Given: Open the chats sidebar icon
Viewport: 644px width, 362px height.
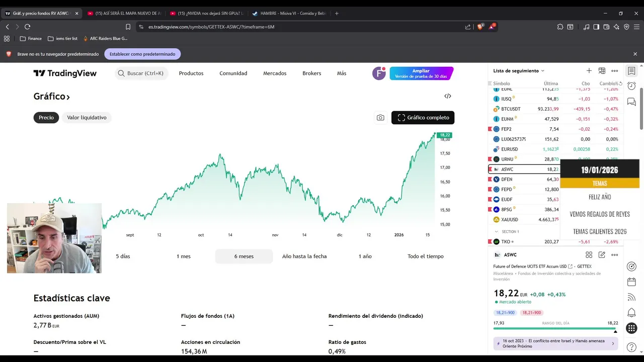Looking at the screenshot, I should 631,102.
